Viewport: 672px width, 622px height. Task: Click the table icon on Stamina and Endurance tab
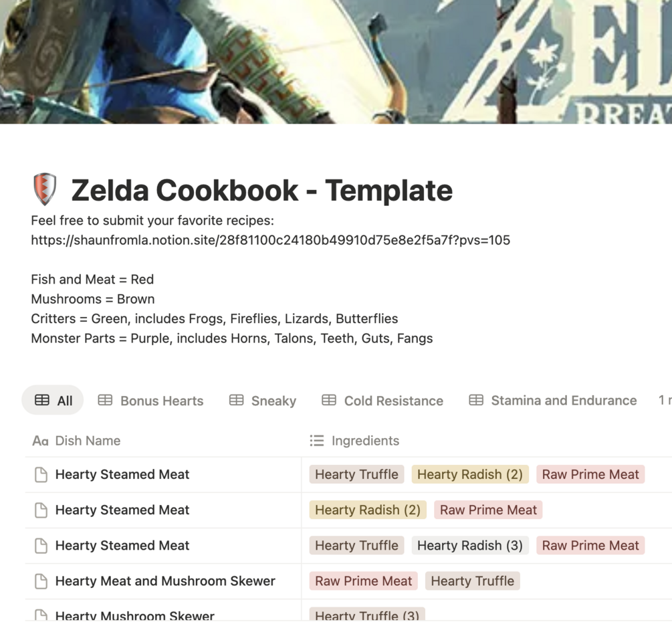476,400
